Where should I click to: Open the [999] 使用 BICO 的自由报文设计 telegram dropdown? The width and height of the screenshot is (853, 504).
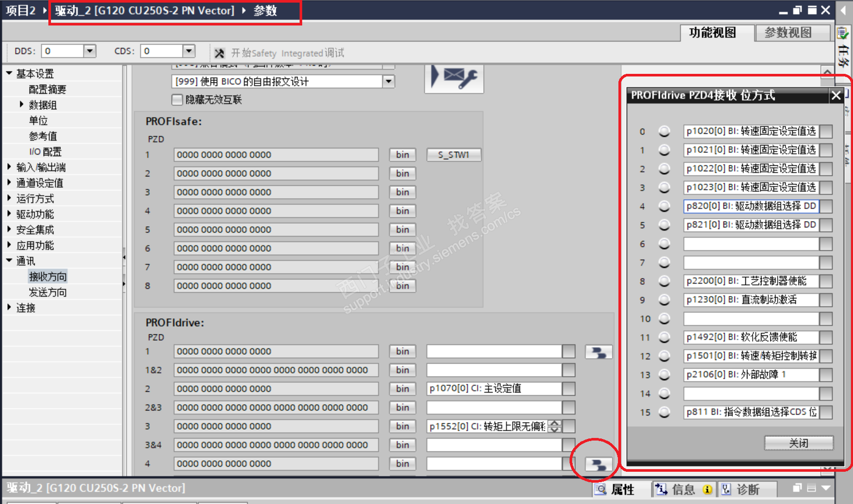[389, 82]
